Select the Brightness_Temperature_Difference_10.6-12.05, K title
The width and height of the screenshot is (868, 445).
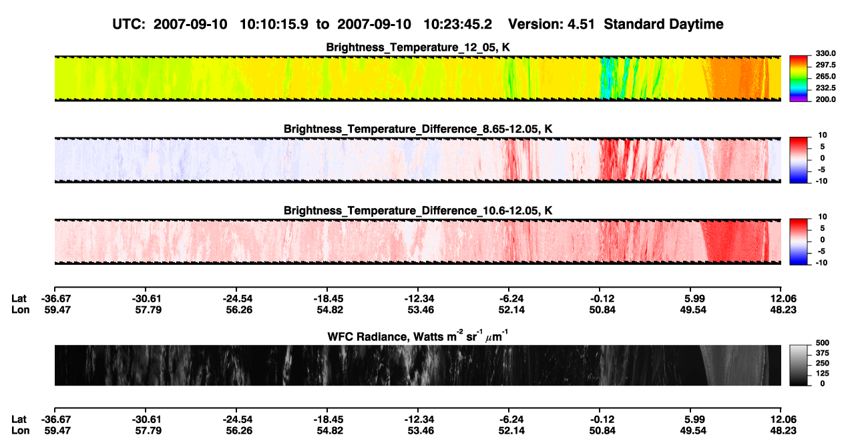click(418, 211)
